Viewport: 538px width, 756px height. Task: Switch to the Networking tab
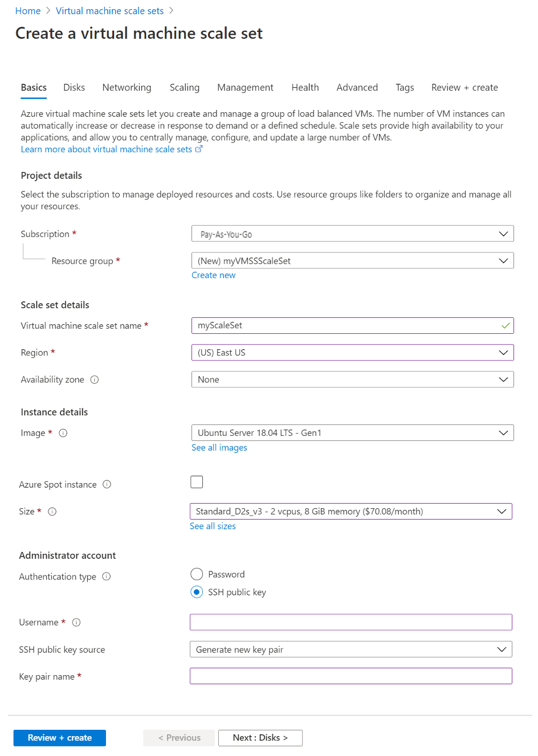pyautogui.click(x=127, y=87)
